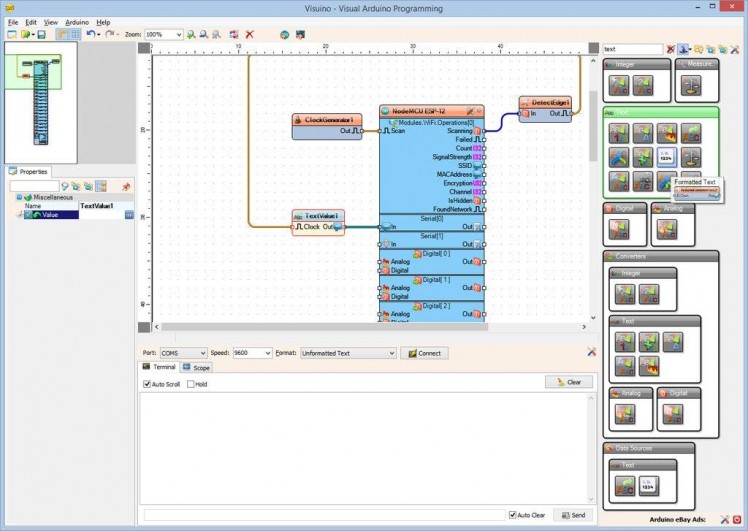This screenshot has width=748, height=531.
Task: Select the Measure scale component icon
Action: 691,85
